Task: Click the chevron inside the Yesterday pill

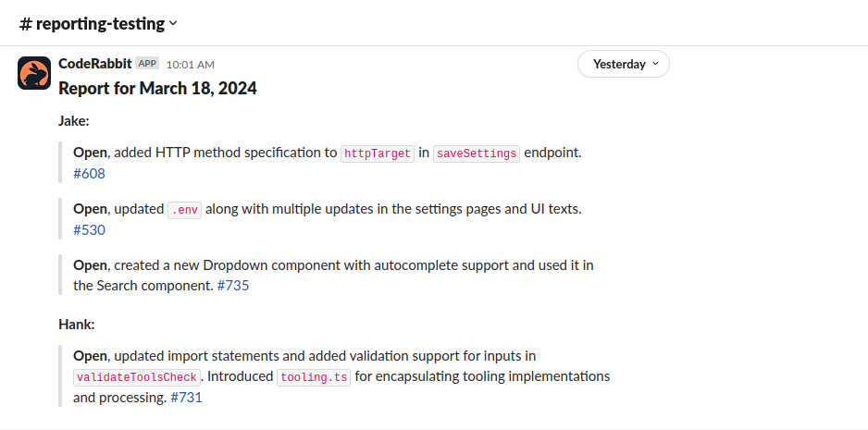Action: tap(656, 64)
